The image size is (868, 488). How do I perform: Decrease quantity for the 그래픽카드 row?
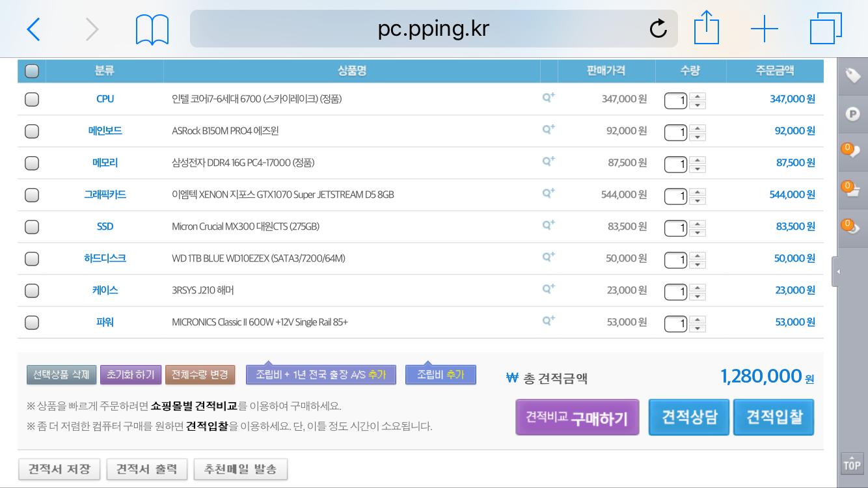(x=698, y=200)
